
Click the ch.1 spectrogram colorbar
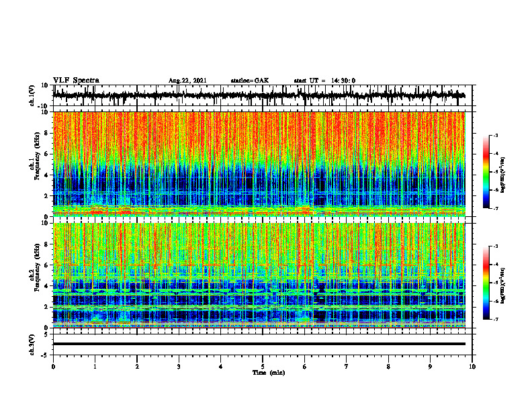tap(486, 172)
